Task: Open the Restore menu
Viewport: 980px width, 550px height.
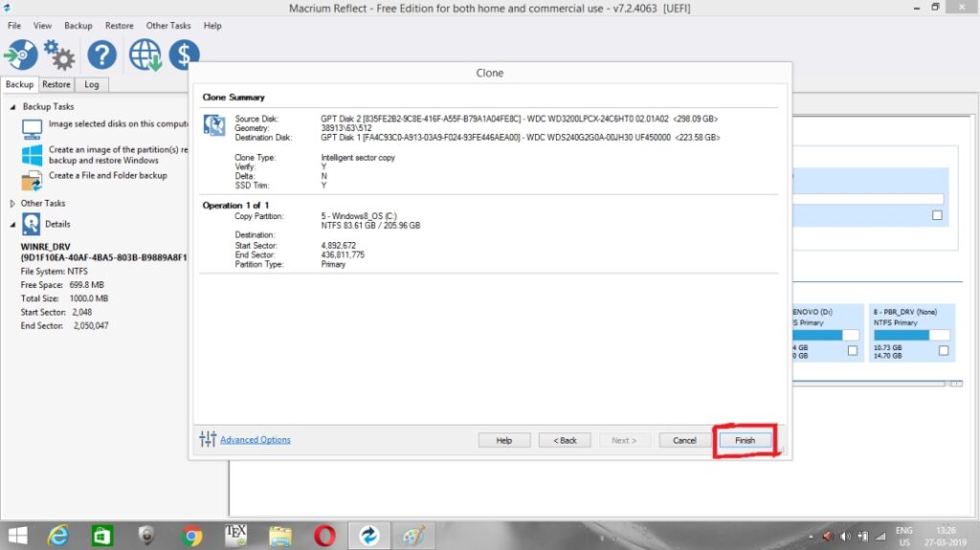Action: pos(120,26)
